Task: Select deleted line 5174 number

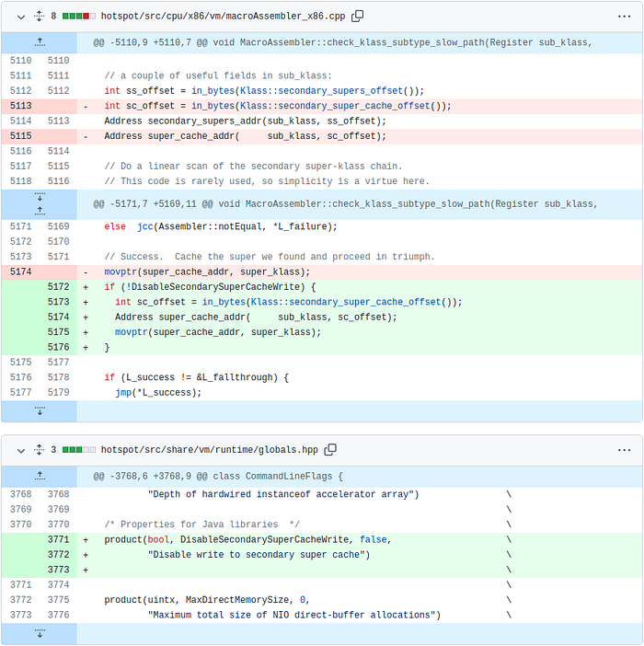Action: tap(20, 271)
